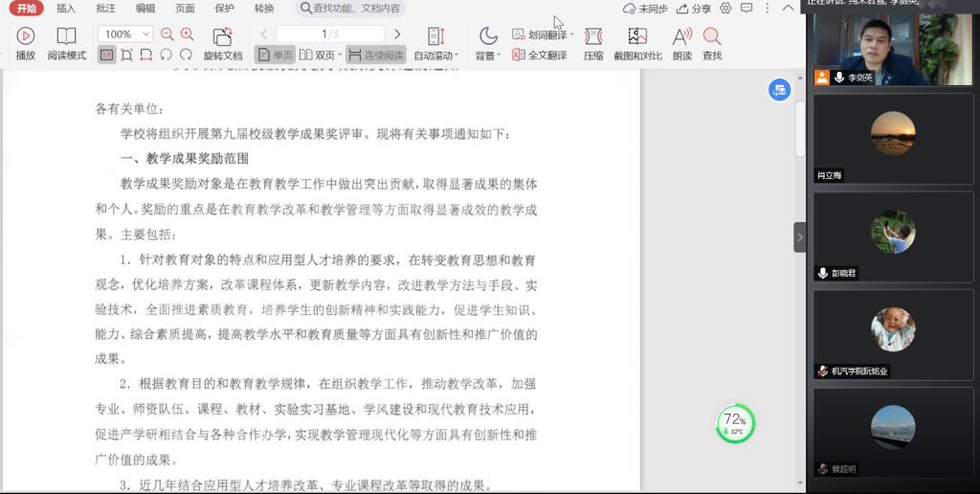Screen dimensions: 980x494
Task: Start 朗读 read-aloud
Action: click(681, 37)
